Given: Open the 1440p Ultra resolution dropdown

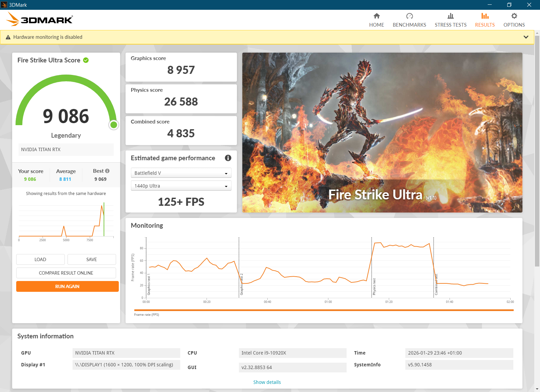Looking at the screenshot, I should [181, 186].
